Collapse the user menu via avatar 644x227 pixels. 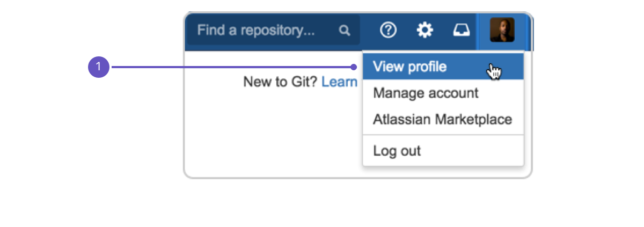[x=502, y=30]
